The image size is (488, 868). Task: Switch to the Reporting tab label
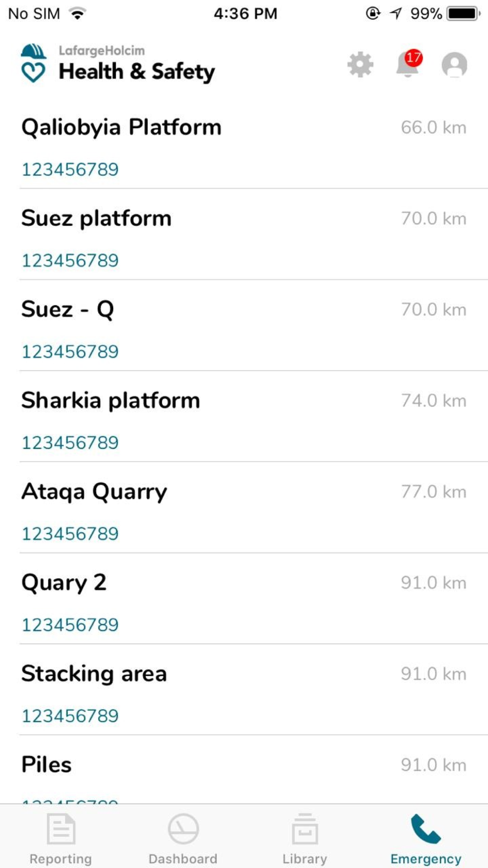(x=61, y=859)
